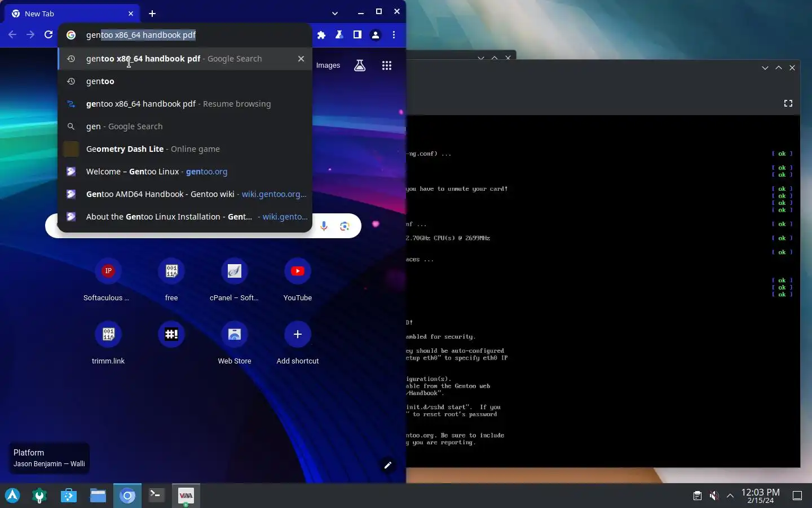Screen dimensions: 812x508
Task: Select the Geometry Dash Lite suggestion
Action: coord(185,149)
